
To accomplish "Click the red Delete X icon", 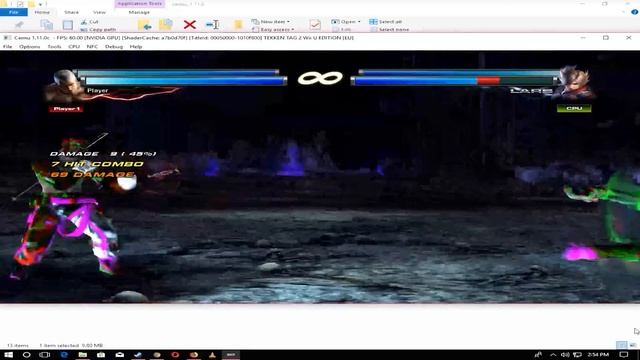I will pyautogui.click(x=189, y=25).
